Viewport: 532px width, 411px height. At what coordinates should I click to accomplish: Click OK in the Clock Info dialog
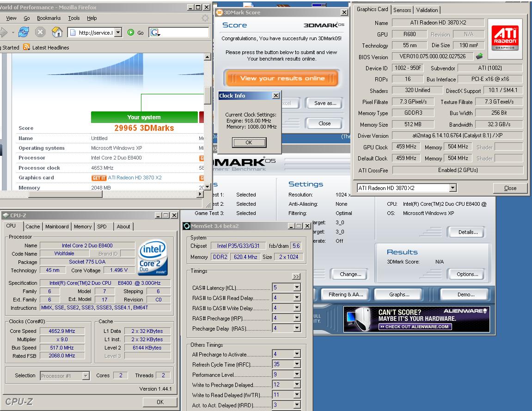[249, 142]
